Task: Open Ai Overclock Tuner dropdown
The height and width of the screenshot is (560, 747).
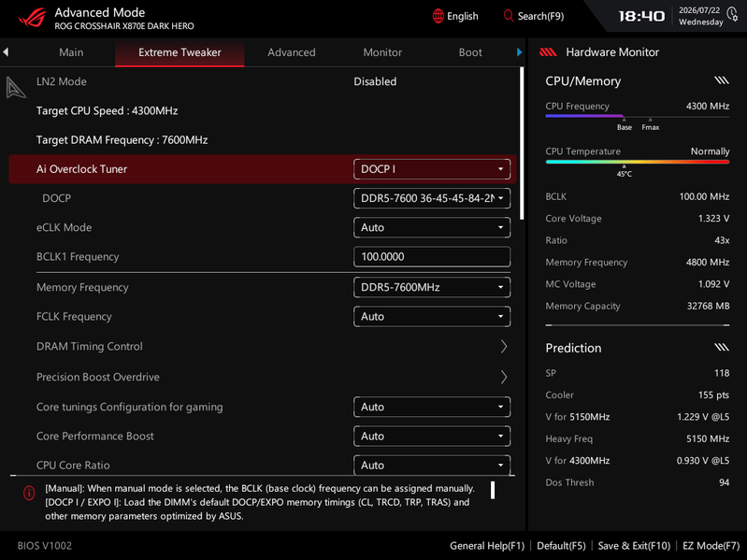Action: [432, 169]
